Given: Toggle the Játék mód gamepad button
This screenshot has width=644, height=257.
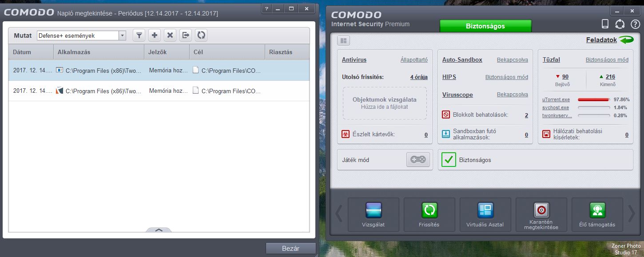Looking at the screenshot, I should pos(418,160).
